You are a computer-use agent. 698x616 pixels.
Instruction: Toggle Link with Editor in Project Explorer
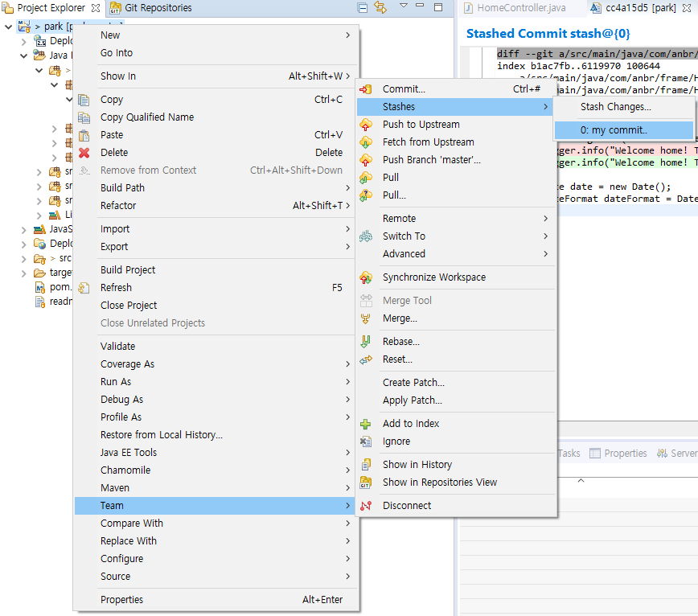tap(380, 8)
